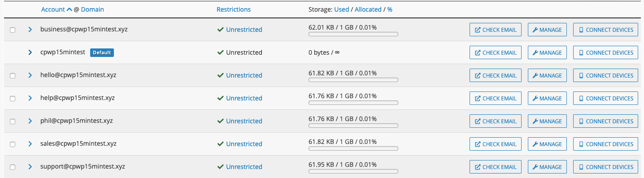644x178 pixels.
Task: Open Manage for phil@cpwp15mintest.xyz
Action: coord(547,121)
